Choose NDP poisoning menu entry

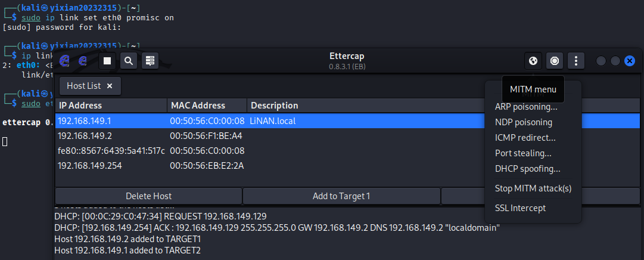523,122
